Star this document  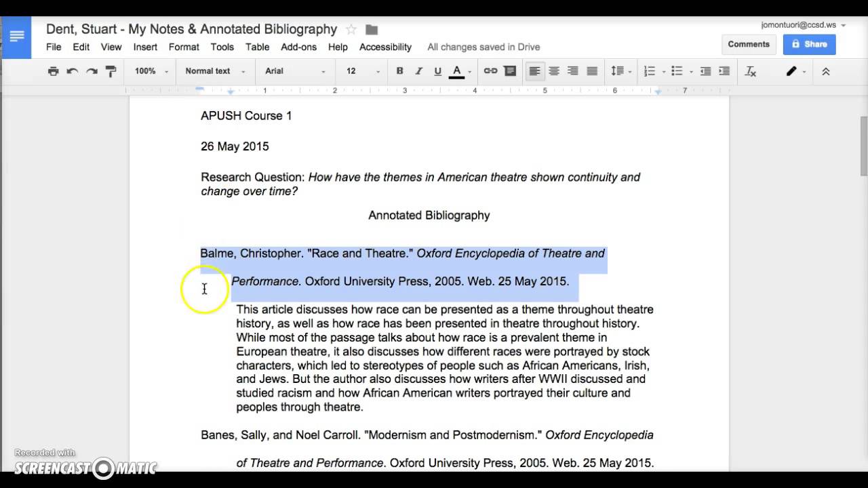tap(351, 29)
